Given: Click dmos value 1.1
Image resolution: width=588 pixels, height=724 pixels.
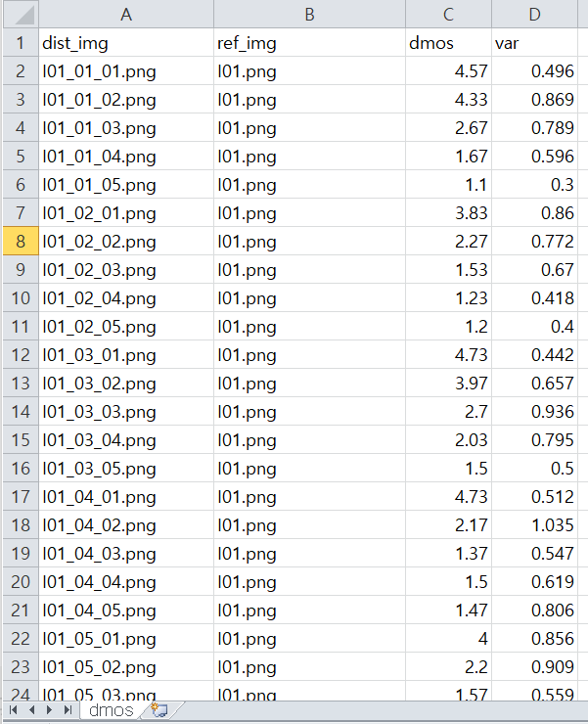Looking at the screenshot, I should point(448,185).
